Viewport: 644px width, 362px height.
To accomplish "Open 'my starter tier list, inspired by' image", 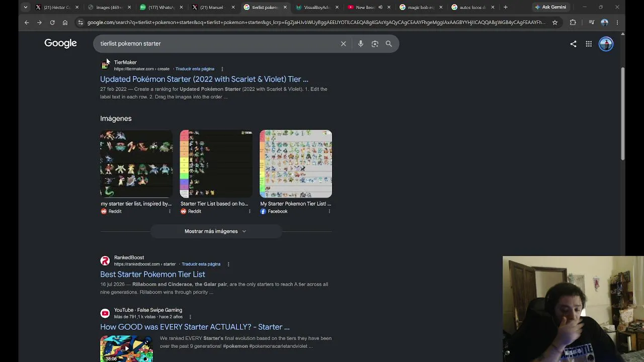I will coord(136,164).
